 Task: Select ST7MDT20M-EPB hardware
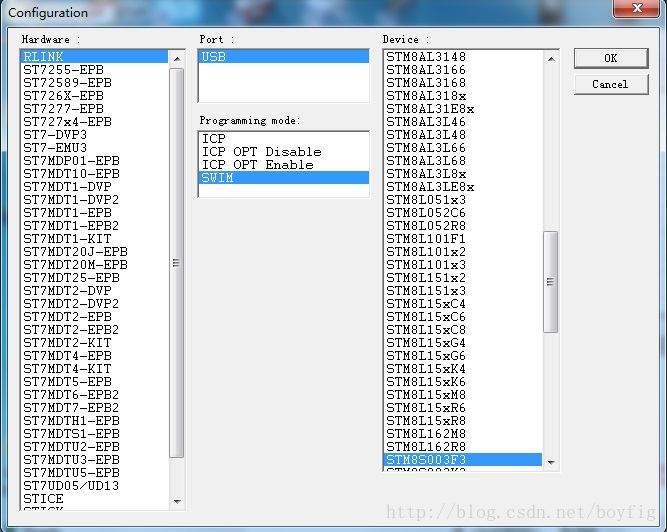click(94, 265)
